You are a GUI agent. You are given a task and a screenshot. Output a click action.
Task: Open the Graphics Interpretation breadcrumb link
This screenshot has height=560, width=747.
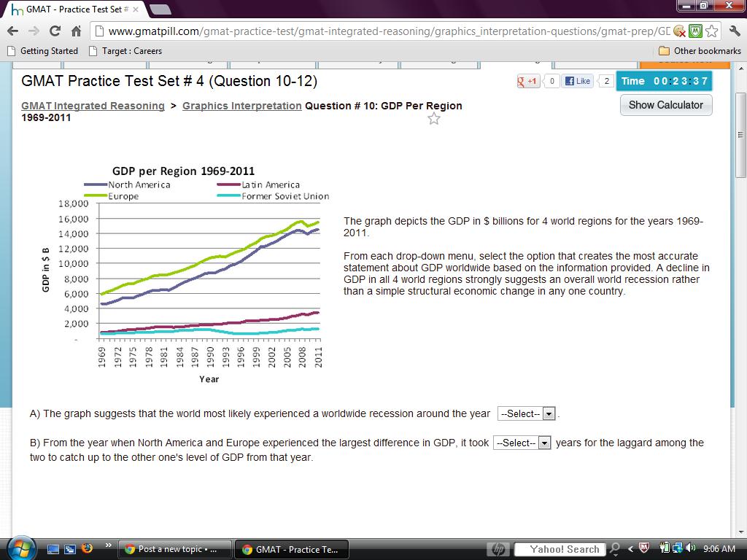click(241, 106)
